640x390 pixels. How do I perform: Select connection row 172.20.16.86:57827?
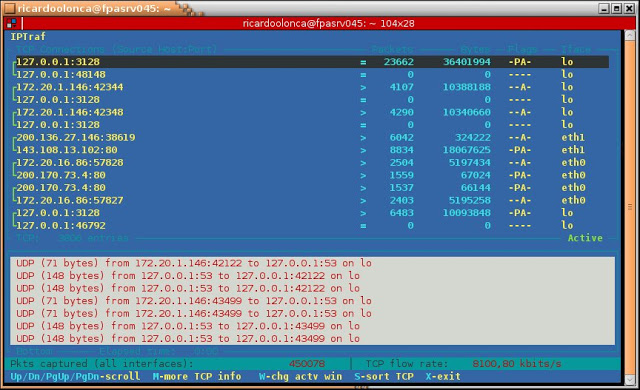pyautogui.click(x=312, y=200)
